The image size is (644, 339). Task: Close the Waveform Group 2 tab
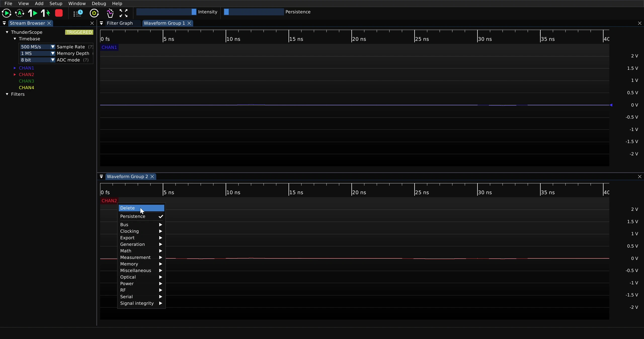(x=152, y=177)
